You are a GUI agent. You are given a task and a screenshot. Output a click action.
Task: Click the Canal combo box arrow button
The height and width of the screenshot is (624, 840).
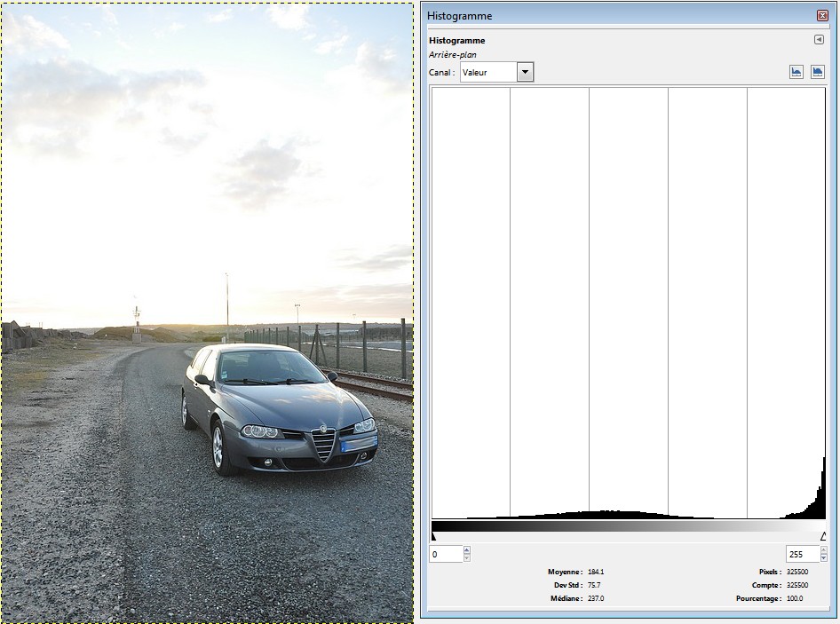coord(525,72)
